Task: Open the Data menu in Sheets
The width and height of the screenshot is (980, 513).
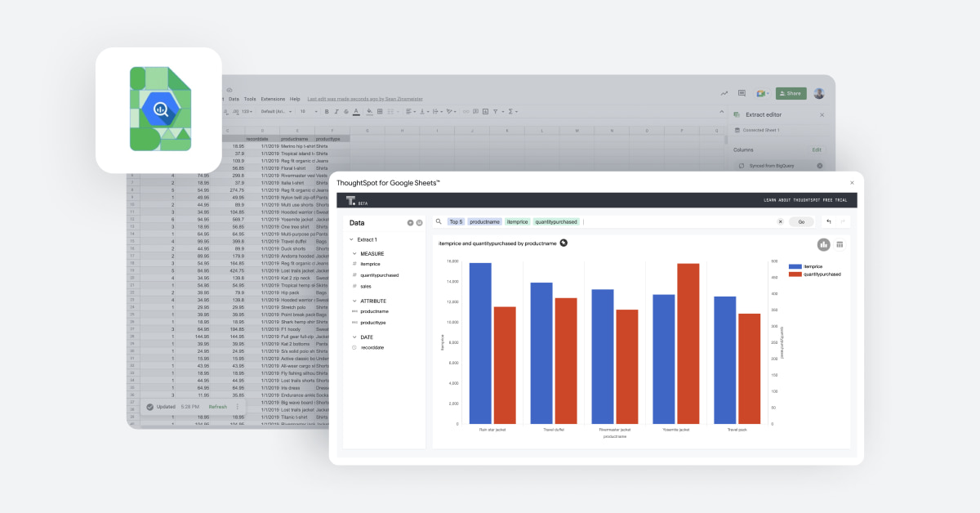Action: coord(234,99)
